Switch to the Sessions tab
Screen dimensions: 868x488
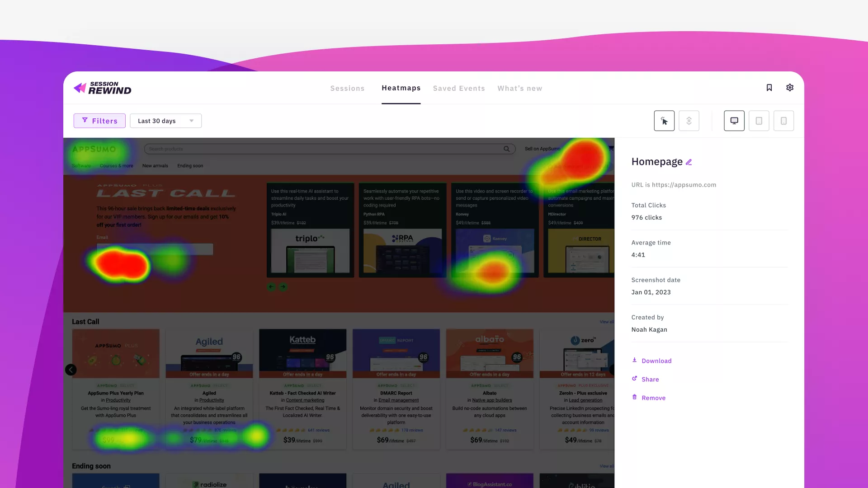(x=347, y=88)
